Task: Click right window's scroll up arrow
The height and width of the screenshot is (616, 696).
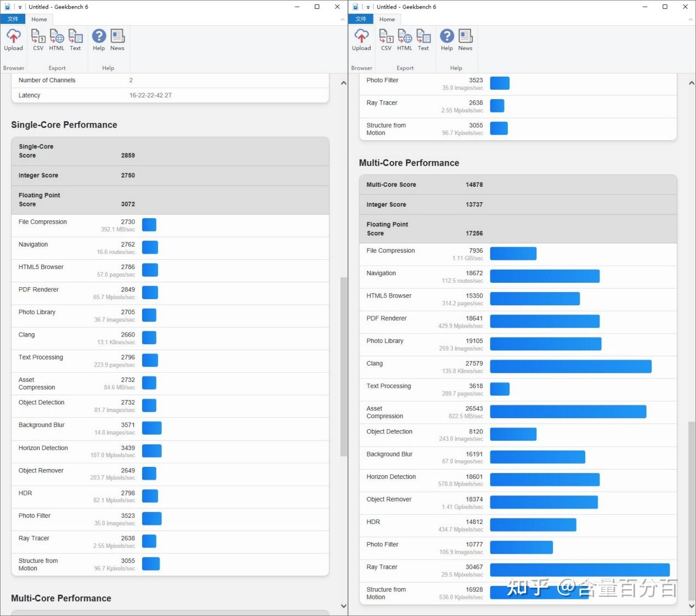Action: point(692,83)
